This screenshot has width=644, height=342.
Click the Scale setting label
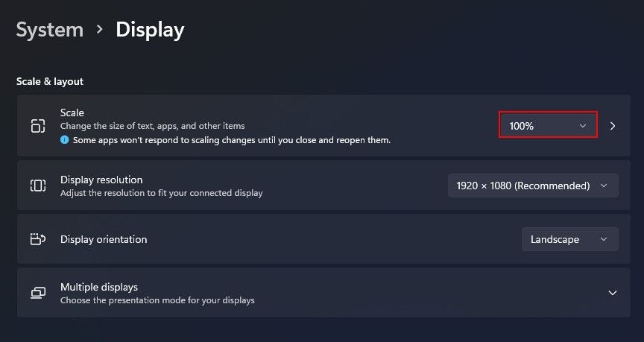tap(72, 113)
